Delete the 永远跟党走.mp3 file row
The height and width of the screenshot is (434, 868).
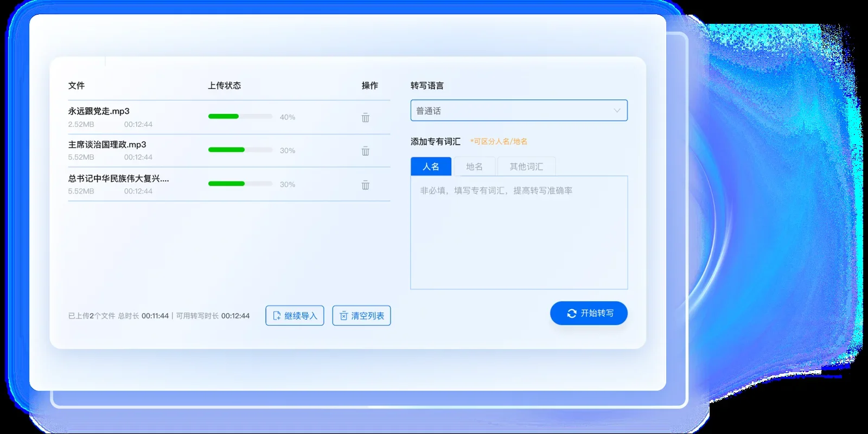tap(366, 117)
